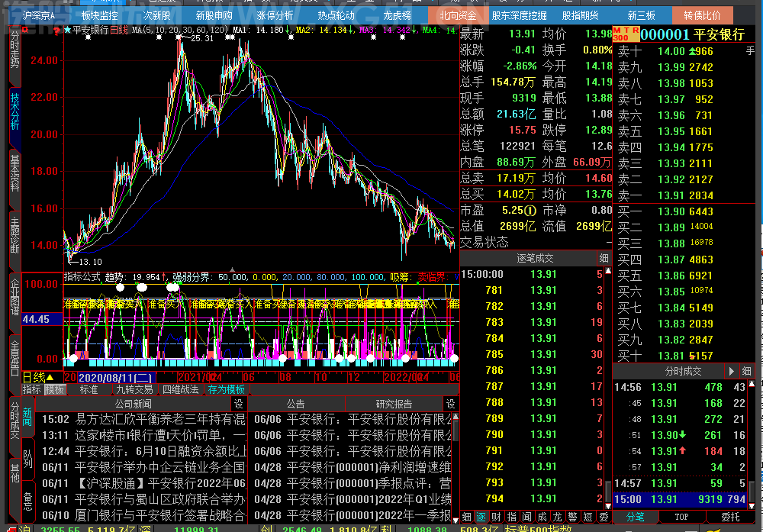763x532 pixels.
Task: Click the 细 icon in bottom toolbar
Action: (x=466, y=517)
